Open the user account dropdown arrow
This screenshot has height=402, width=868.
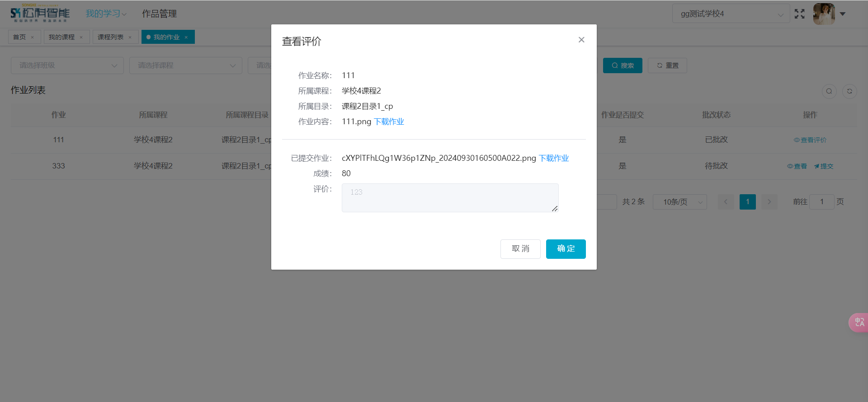pyautogui.click(x=843, y=14)
